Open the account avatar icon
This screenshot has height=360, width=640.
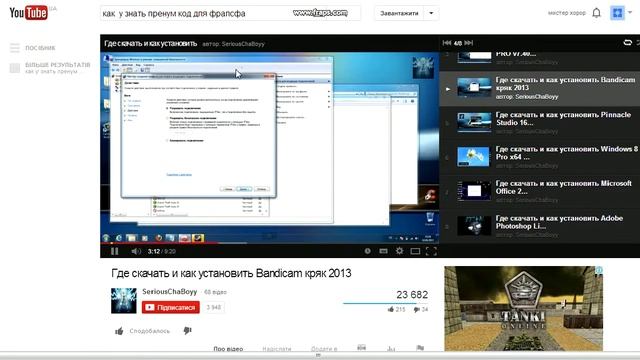(617, 13)
